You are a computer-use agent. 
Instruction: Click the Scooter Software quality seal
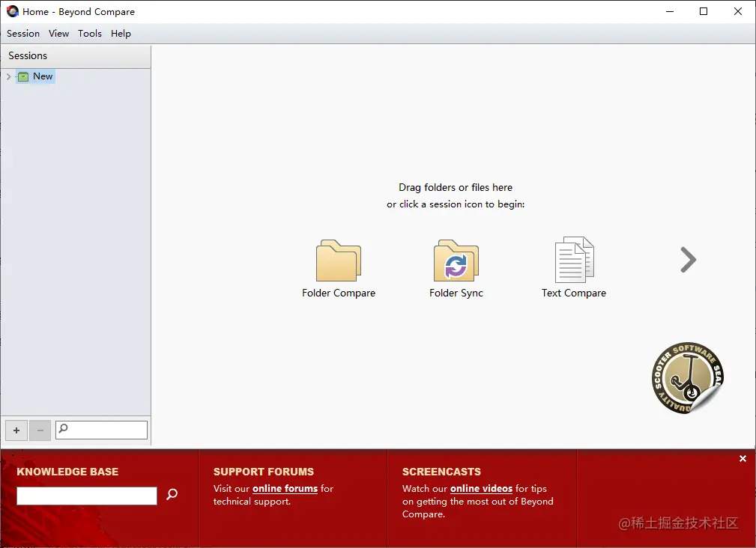(688, 378)
